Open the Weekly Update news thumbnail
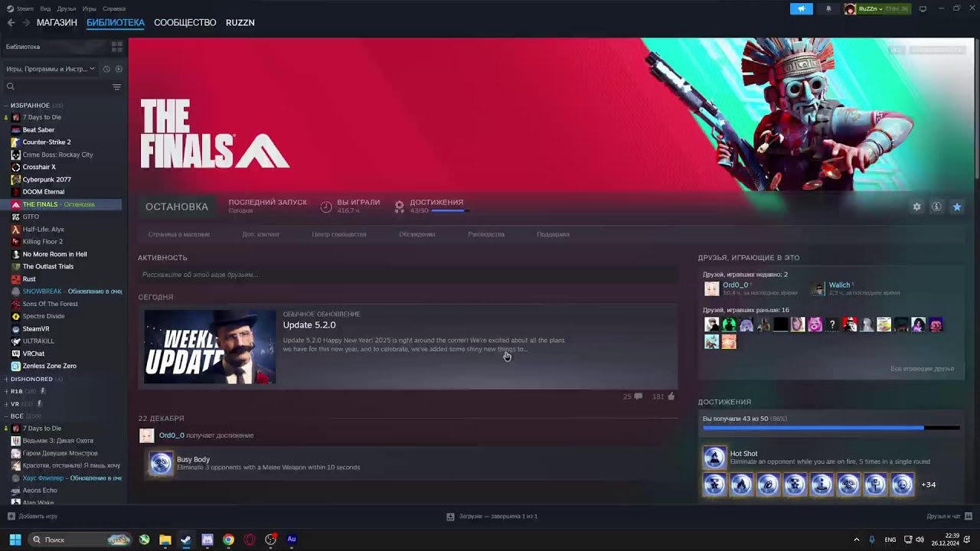Image resolution: width=980 pixels, height=551 pixels. pos(210,347)
